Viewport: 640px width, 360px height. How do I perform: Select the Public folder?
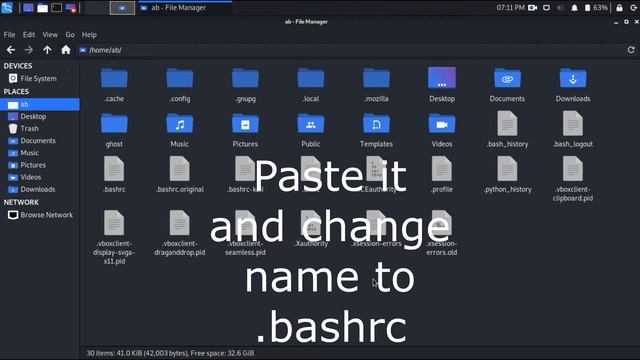pyautogui.click(x=311, y=130)
